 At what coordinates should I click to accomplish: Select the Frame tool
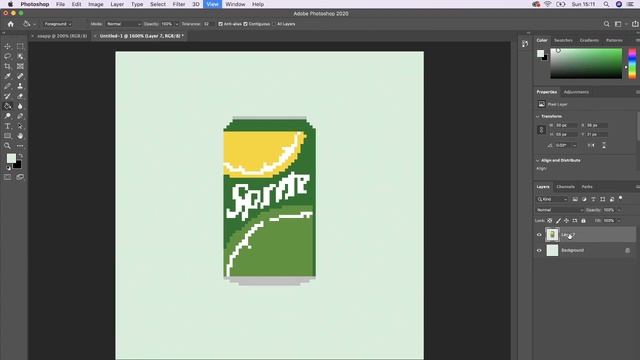pos(20,66)
